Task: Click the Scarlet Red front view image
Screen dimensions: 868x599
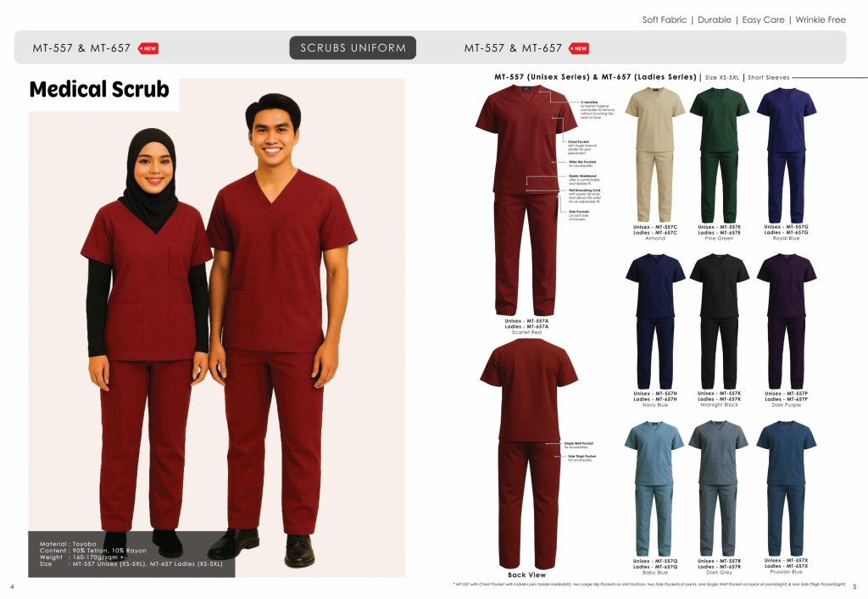Action: coord(526,200)
